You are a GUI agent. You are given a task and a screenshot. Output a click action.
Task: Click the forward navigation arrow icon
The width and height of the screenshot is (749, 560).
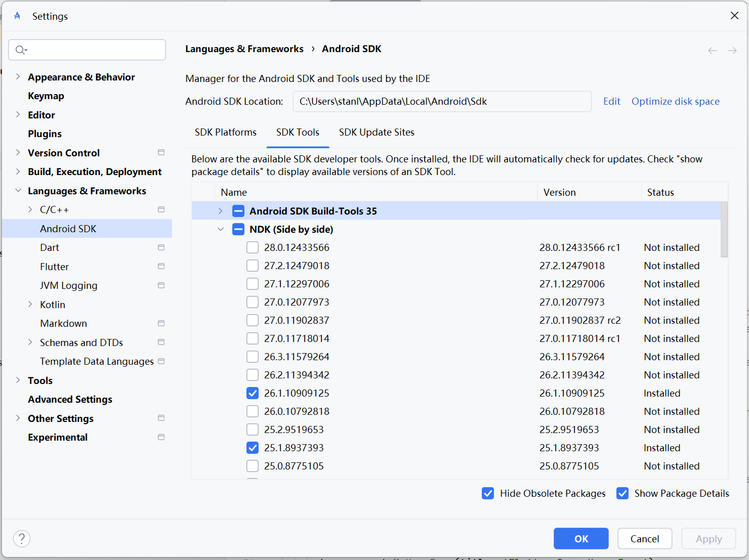732,51
